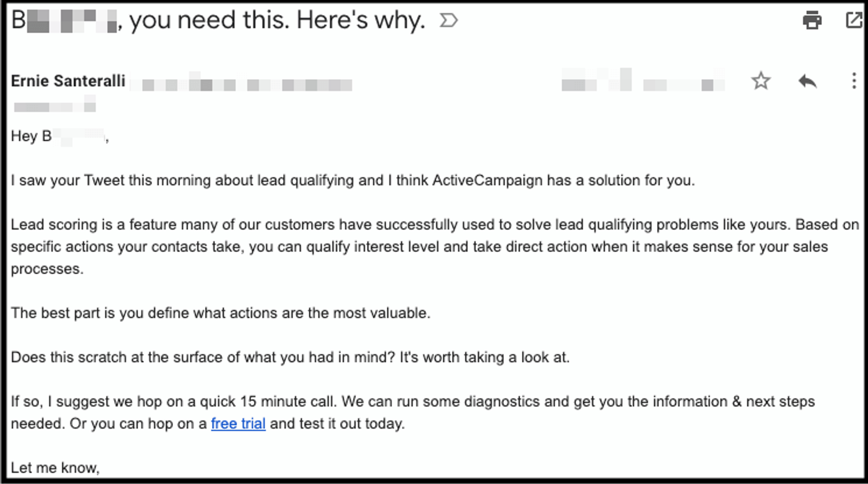The width and height of the screenshot is (868, 484).
Task: Expand recipient details under the sender name
Action: (x=54, y=105)
